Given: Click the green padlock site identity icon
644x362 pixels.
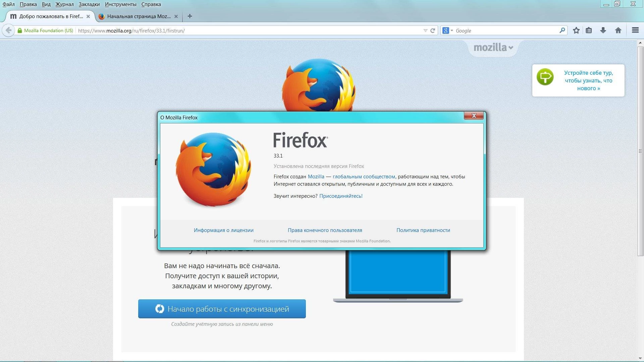Looking at the screenshot, I should (19, 31).
